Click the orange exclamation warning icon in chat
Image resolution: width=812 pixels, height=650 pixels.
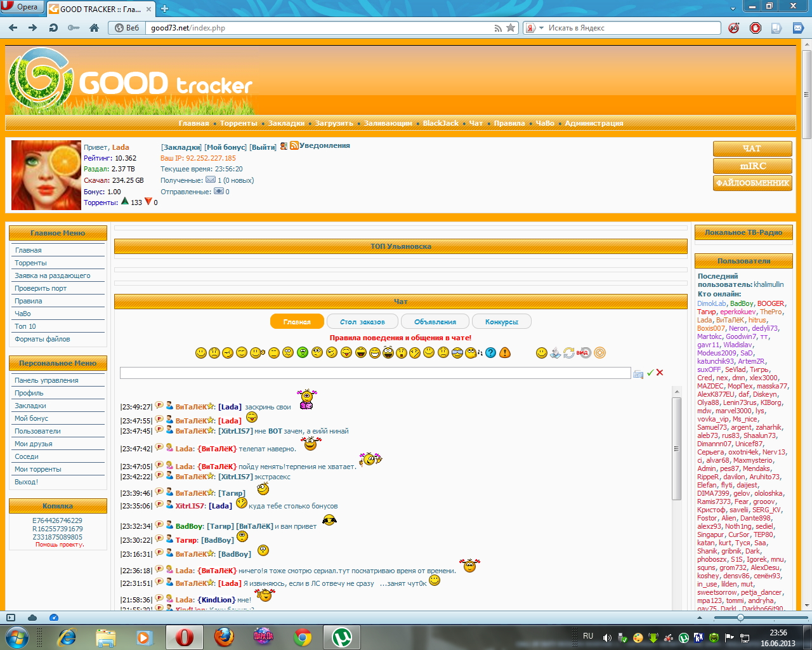(505, 353)
